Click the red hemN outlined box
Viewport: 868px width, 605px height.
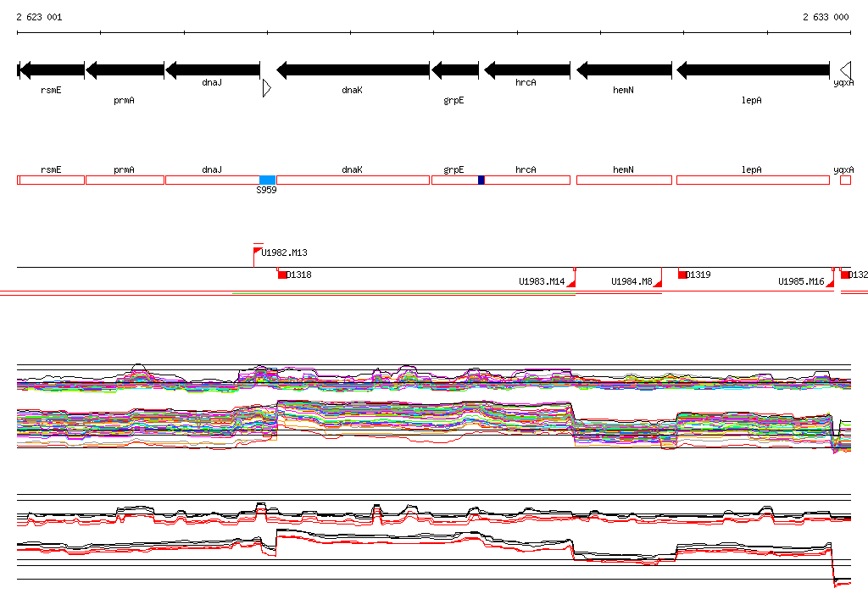coord(625,180)
